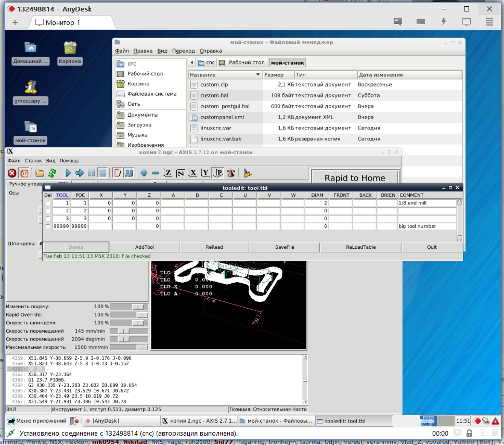Open Справка menu in file manager

211,51
